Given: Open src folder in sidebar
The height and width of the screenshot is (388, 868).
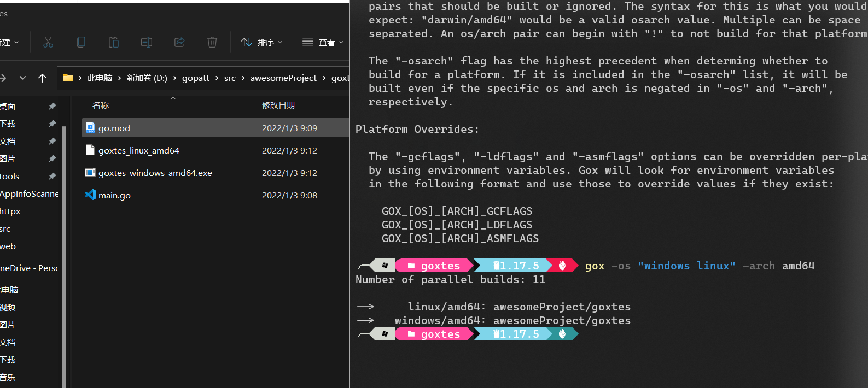Looking at the screenshot, I should (5, 228).
